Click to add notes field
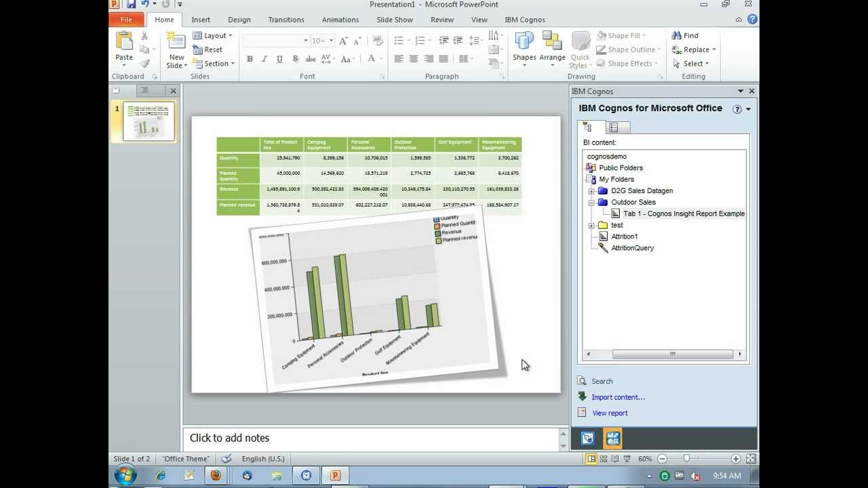 click(370, 439)
